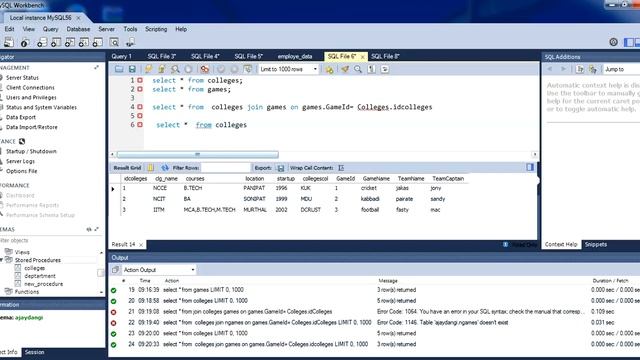Reconnect to DBMS icon in main toolbar
This screenshot has width=640, height=360.
pos(130,42)
